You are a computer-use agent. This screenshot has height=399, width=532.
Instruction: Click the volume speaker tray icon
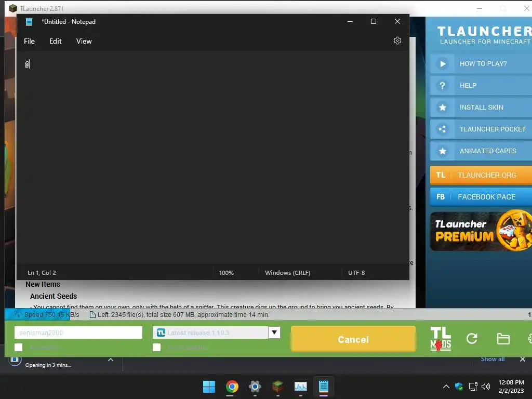pyautogui.click(x=486, y=387)
